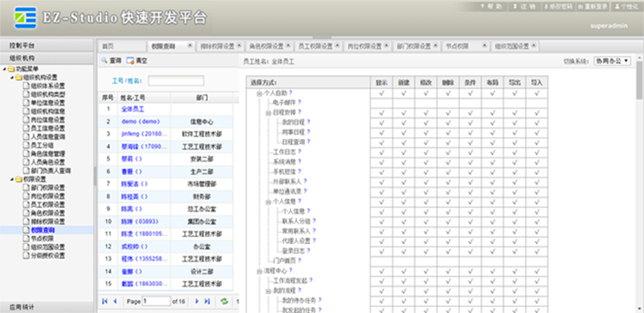The width and height of the screenshot is (644, 313).
Task: Click the 注销 logout button in header
Action: [524, 7]
